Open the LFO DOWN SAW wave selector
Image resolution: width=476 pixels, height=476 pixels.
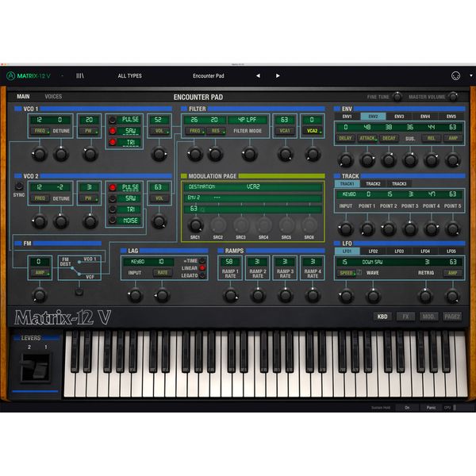[373, 262]
